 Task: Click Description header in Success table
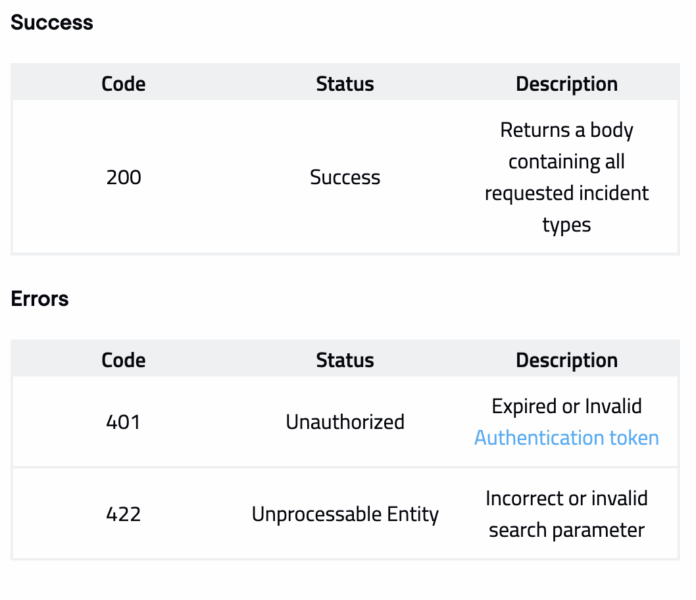click(x=566, y=84)
